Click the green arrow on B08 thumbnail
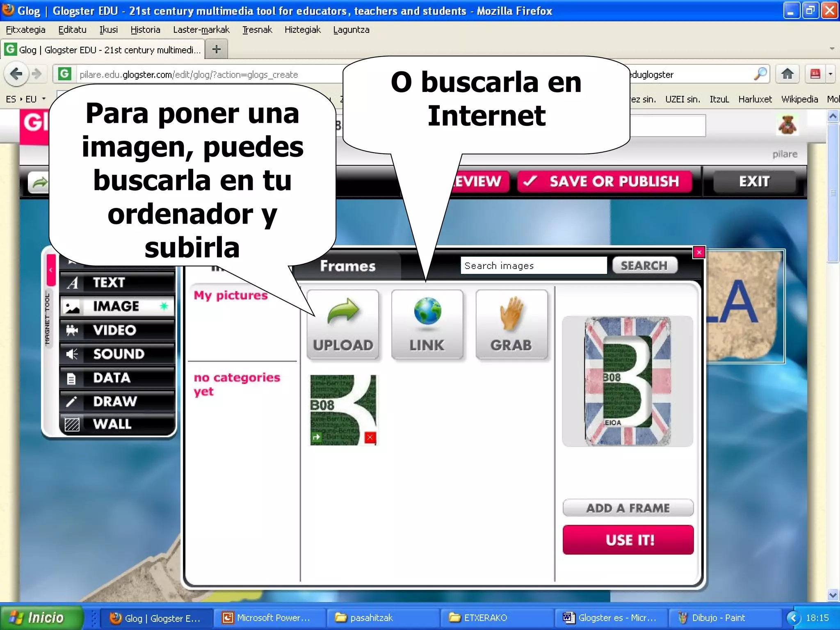 tap(316, 437)
